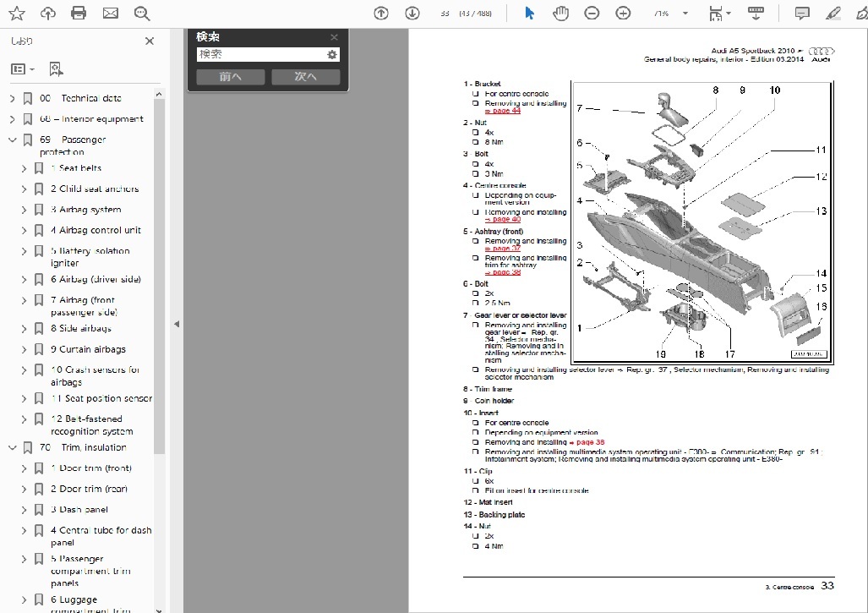
Task: Select the highlight pen tool
Action: [833, 14]
